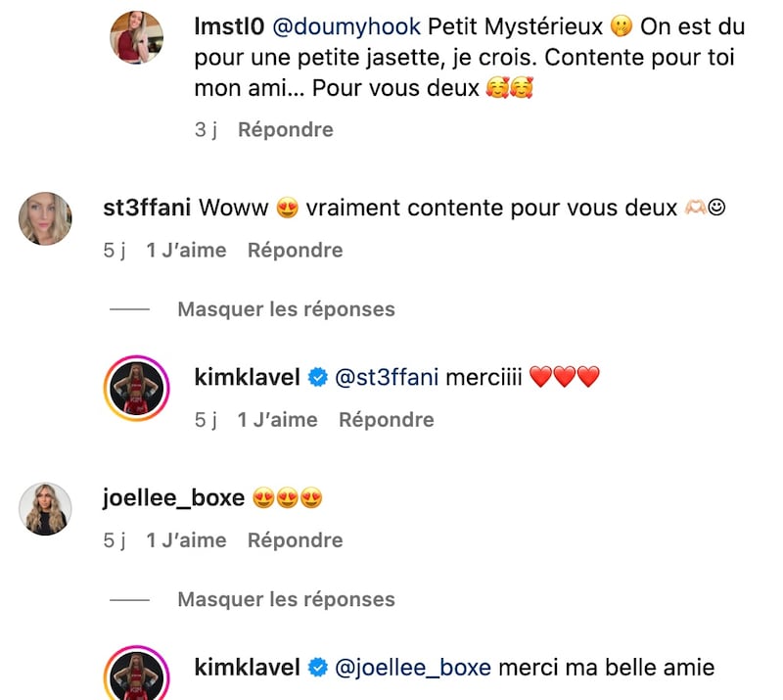View likes on joellee_boxe's comment
The width and height of the screenshot is (783, 700).
point(186,540)
